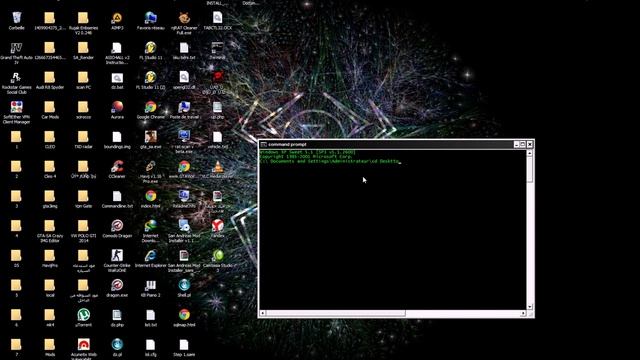
Task: Open Poste de travail icon
Action: pos(184,107)
